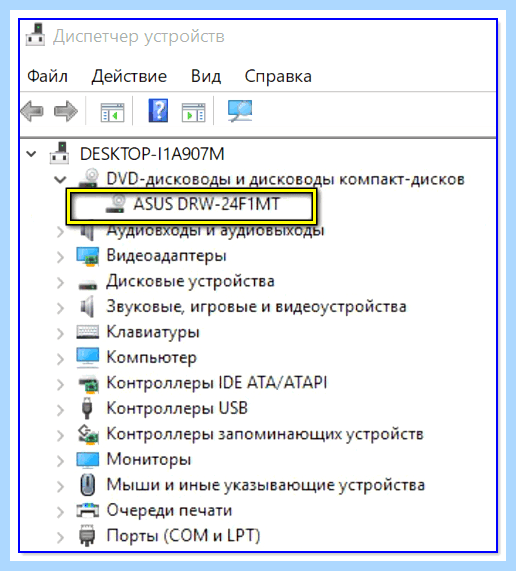The height and width of the screenshot is (571, 516).
Task: Select the Очереди печати label
Action: tap(169, 510)
